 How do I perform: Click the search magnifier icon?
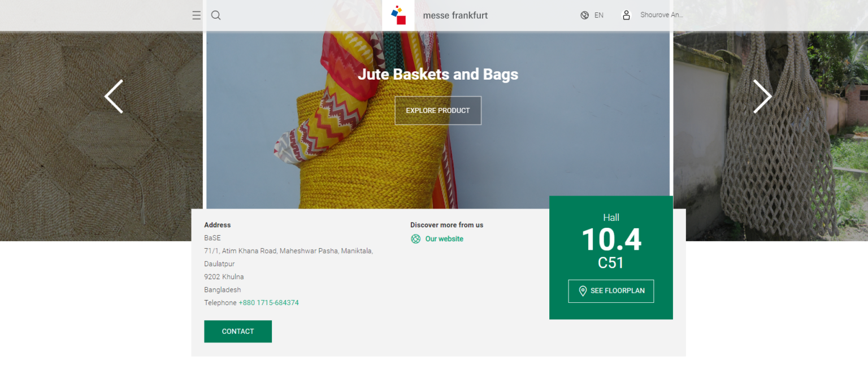216,15
